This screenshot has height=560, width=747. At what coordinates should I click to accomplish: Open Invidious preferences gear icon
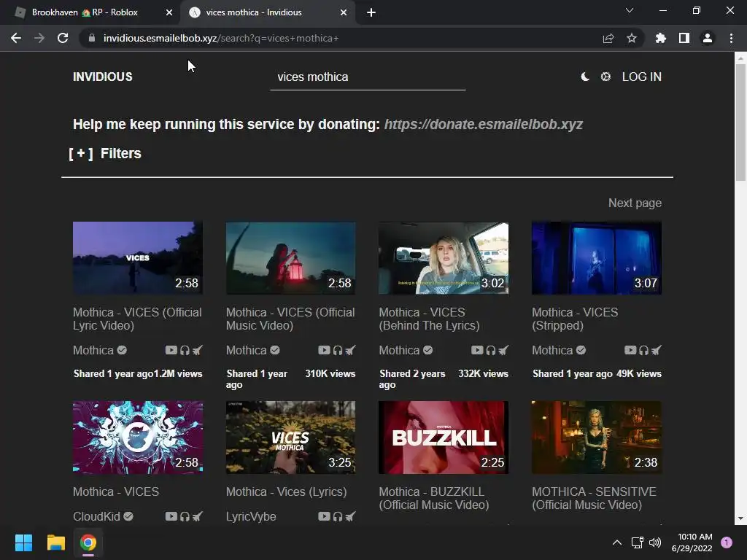tap(605, 77)
